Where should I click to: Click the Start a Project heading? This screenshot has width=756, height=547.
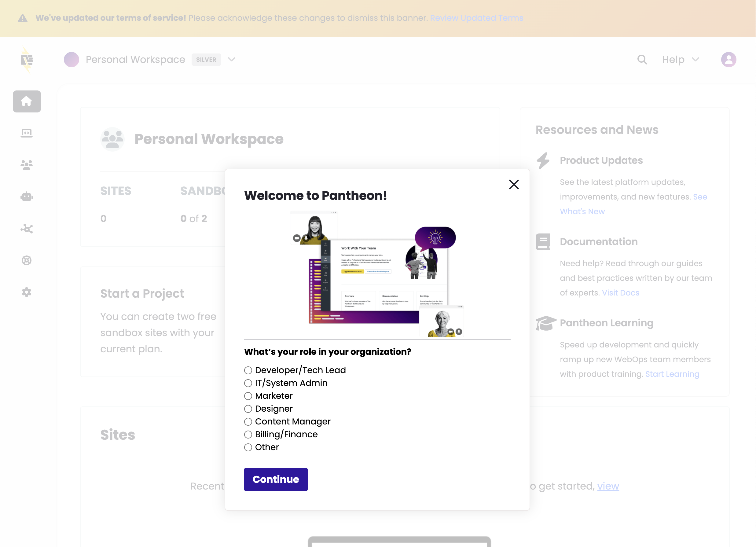(x=142, y=294)
